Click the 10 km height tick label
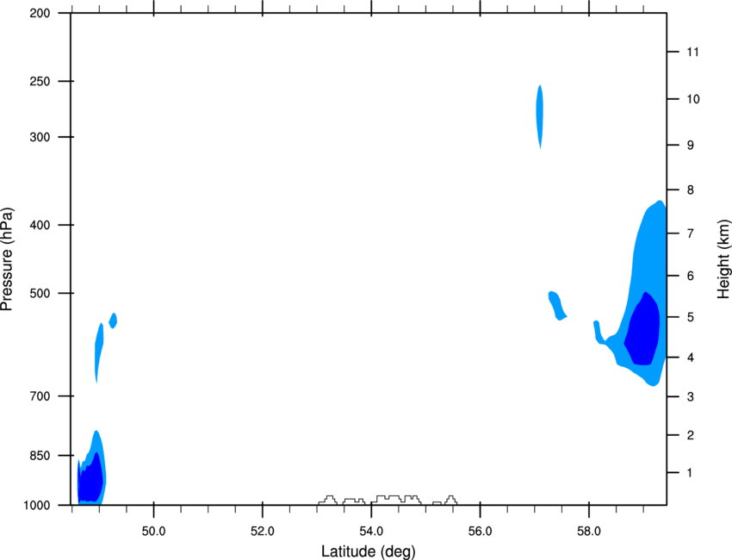Screen dimensions: 732x560 point(693,99)
